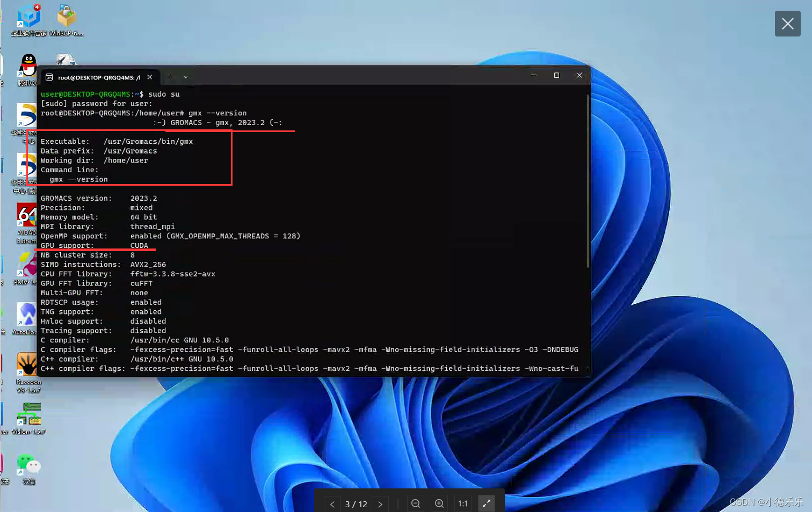Open the Raccoon VS 1.5.7 shortcut
This screenshot has width=812, height=512.
coord(28,373)
